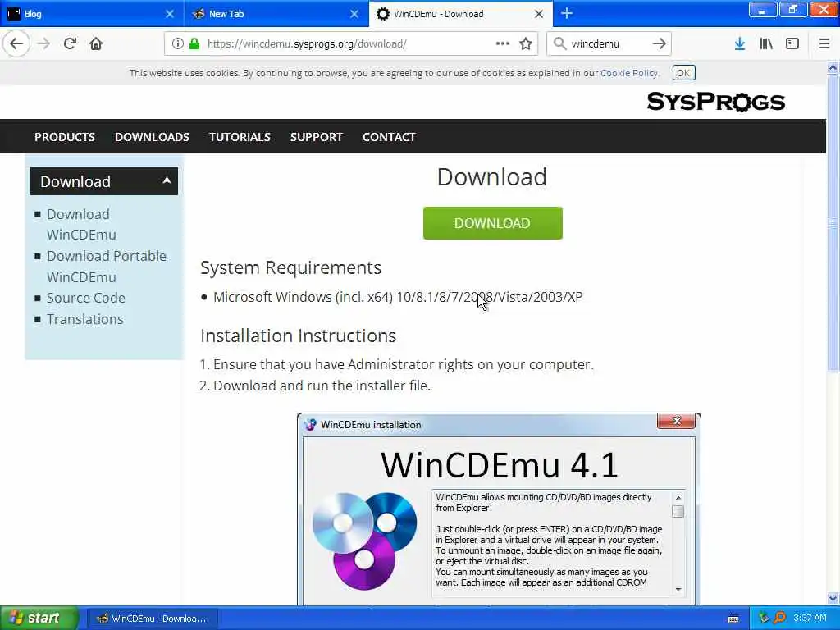The height and width of the screenshot is (630, 840).
Task: Open the PRODUCTS menu
Action: pos(65,137)
